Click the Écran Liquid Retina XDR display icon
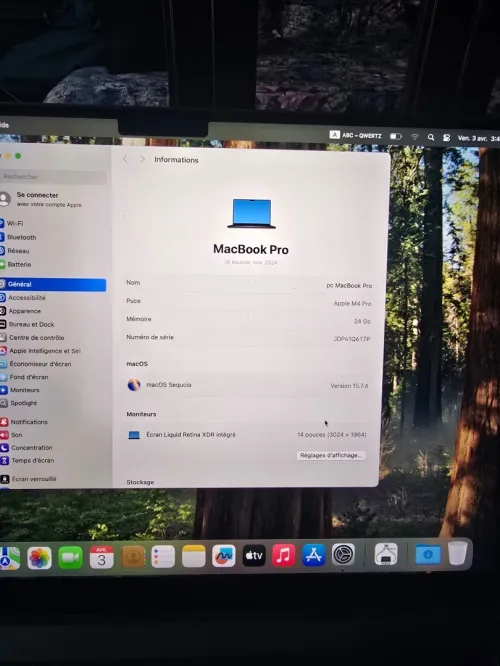500x666 pixels. [x=134, y=435]
